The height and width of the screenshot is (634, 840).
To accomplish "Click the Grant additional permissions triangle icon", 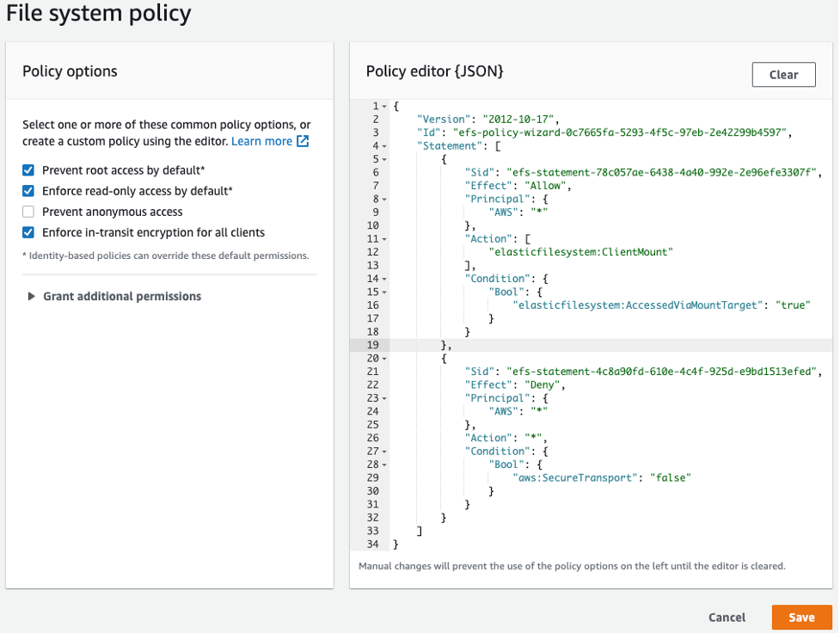I will [x=31, y=297].
